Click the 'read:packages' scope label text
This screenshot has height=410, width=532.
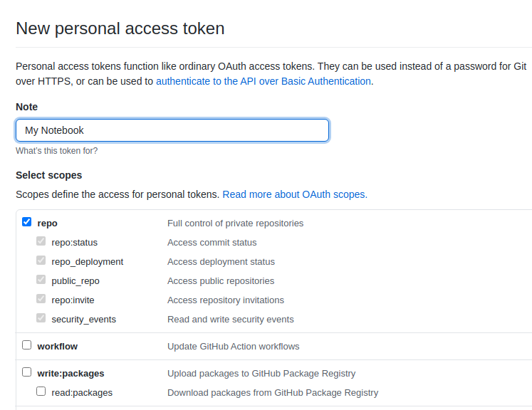pyautogui.click(x=82, y=393)
